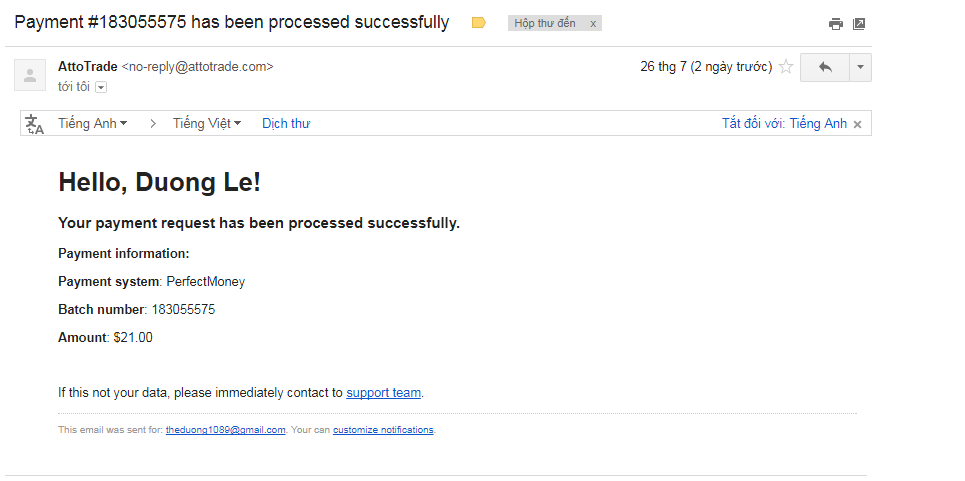Open the "customize notifications" link

click(383, 430)
